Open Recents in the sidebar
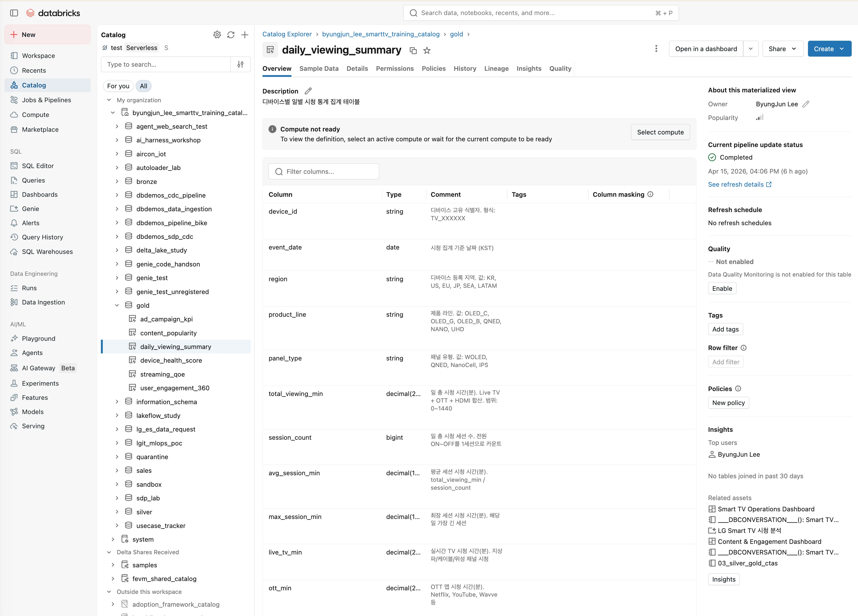 [x=48, y=70]
